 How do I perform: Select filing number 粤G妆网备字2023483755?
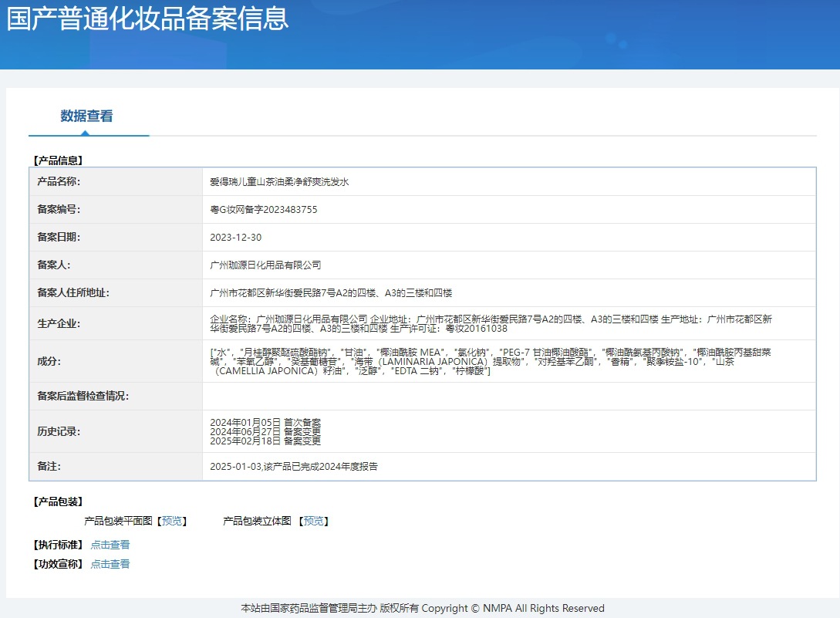[264, 210]
